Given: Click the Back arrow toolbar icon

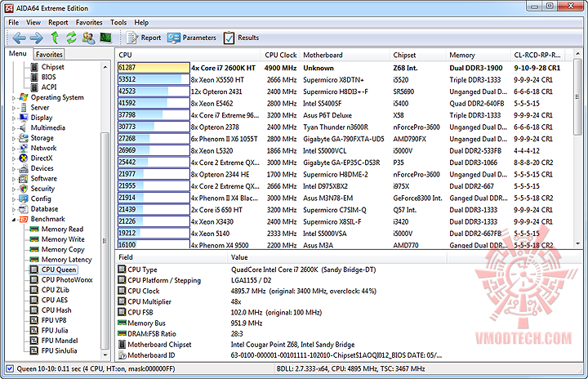Looking at the screenshot, I should (19, 38).
